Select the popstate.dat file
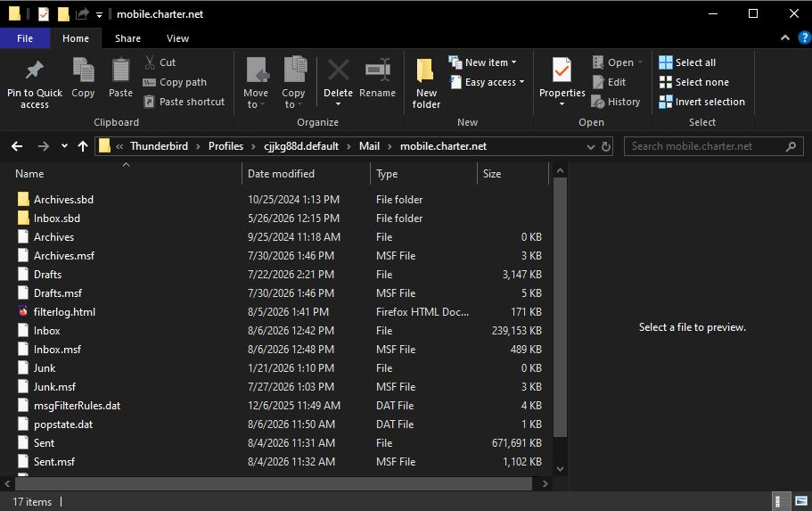812x511 pixels. click(x=62, y=424)
